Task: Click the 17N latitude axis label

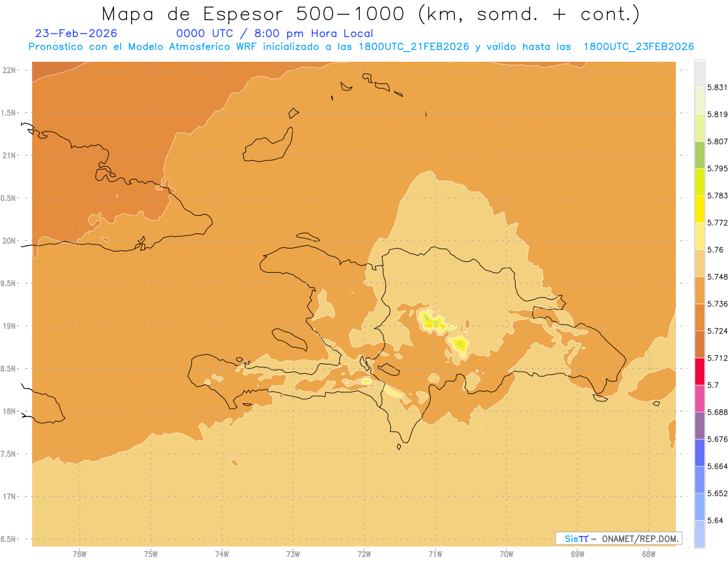Action: (10, 497)
